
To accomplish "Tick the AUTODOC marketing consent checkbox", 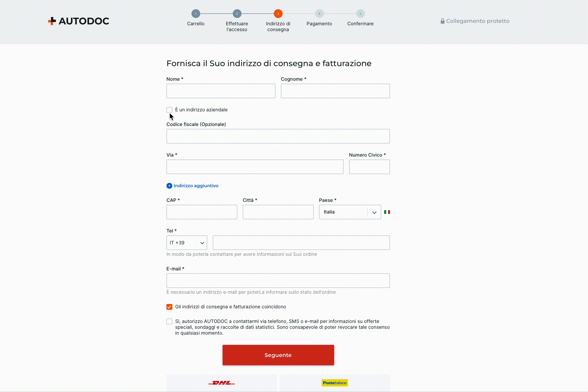I will tap(169, 321).
